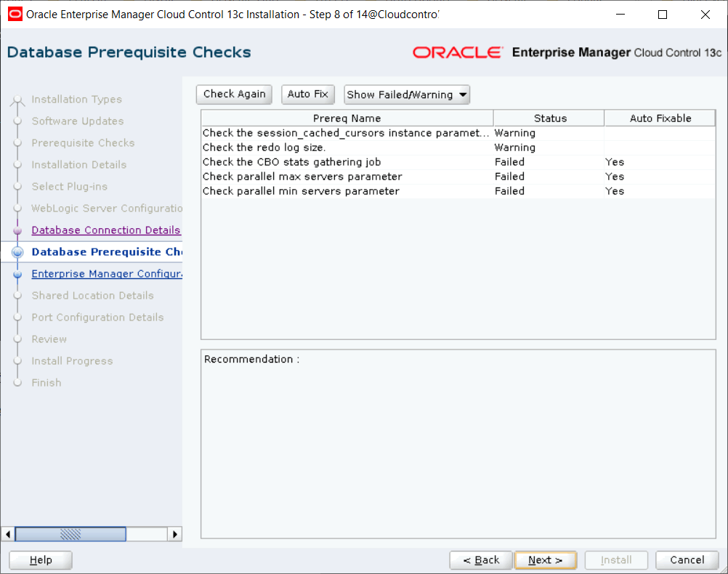Select the parallel min servers parameter row

[458, 191]
